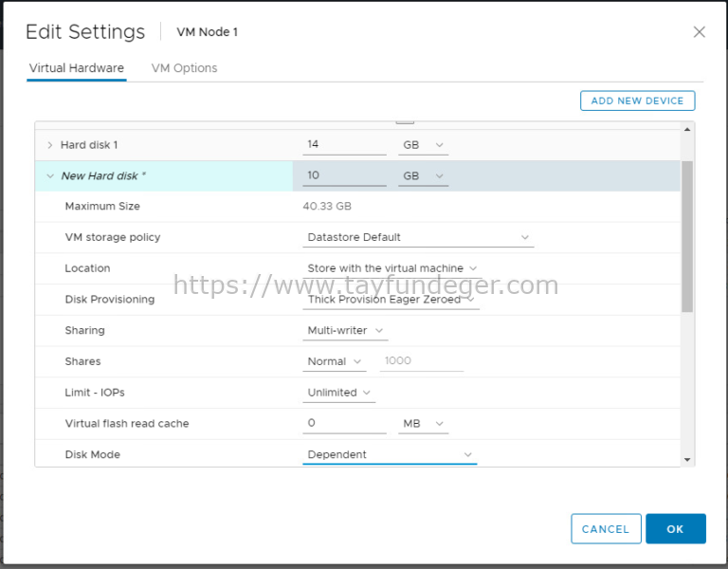
Task: Click the scroll down arrow in hardware list
Action: point(687,459)
